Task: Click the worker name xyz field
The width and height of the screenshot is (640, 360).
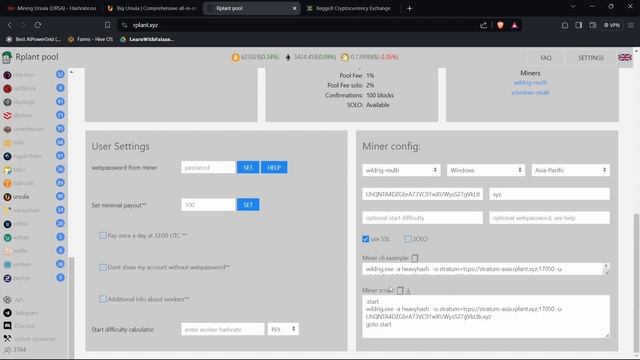Action: tap(549, 194)
